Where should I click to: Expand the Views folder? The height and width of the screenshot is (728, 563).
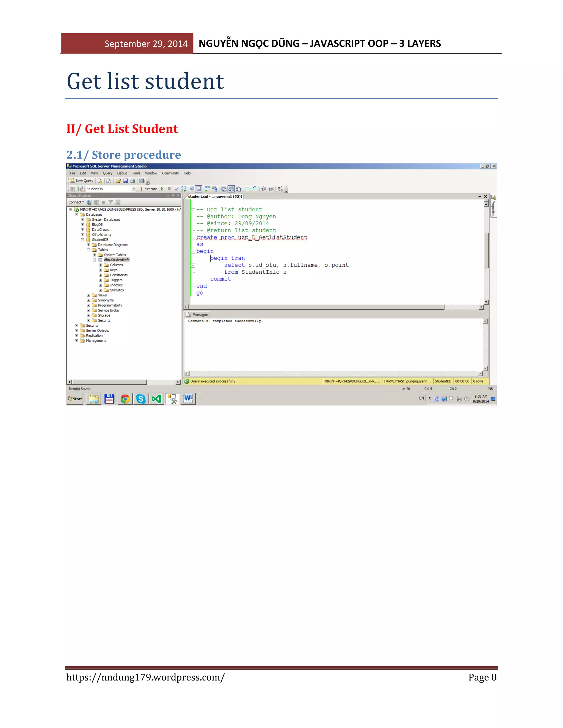[x=89, y=295]
